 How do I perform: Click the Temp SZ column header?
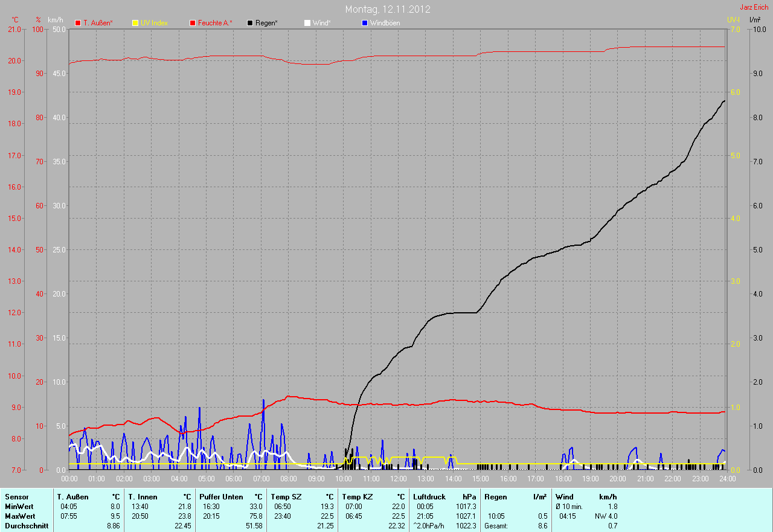pos(286,496)
